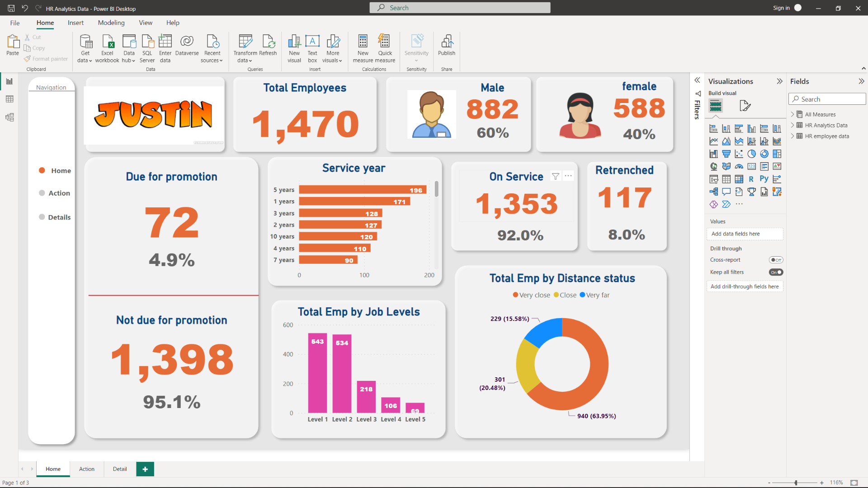Select the R script visual icon
Image resolution: width=868 pixels, height=488 pixels.
click(752, 179)
